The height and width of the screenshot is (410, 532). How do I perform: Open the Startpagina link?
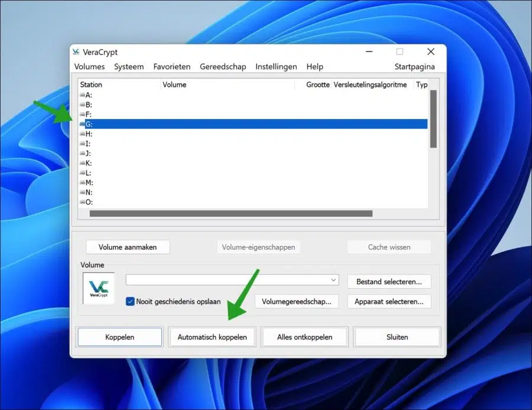(x=414, y=67)
